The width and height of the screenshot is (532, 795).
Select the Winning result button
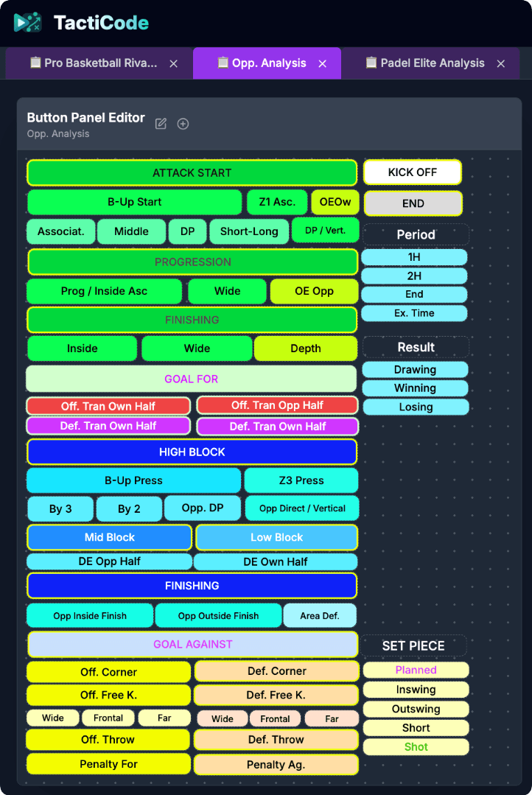pos(415,388)
